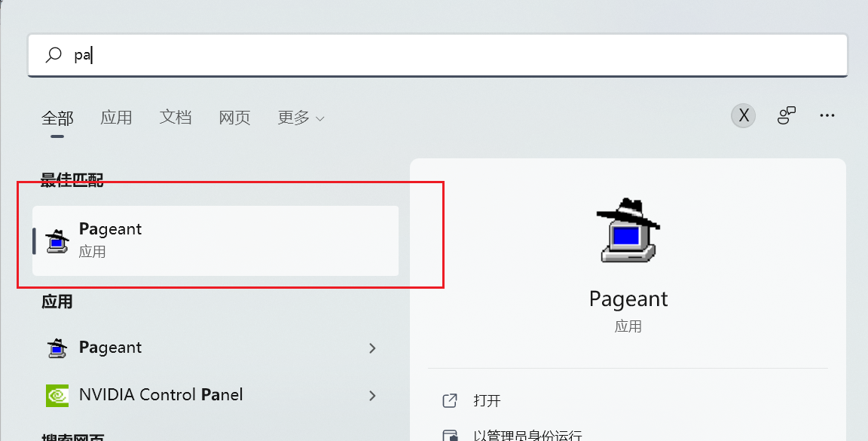Click the account options icon near top right

[x=787, y=115]
